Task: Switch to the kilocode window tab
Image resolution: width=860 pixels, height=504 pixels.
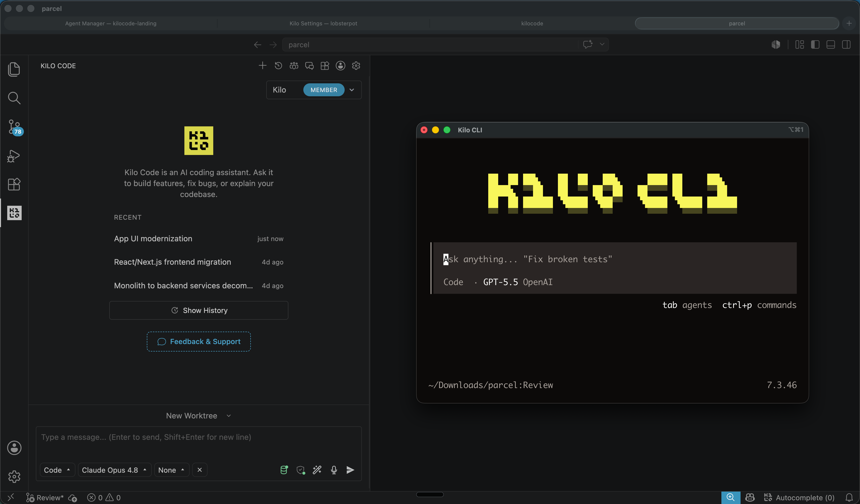Action: click(532, 23)
